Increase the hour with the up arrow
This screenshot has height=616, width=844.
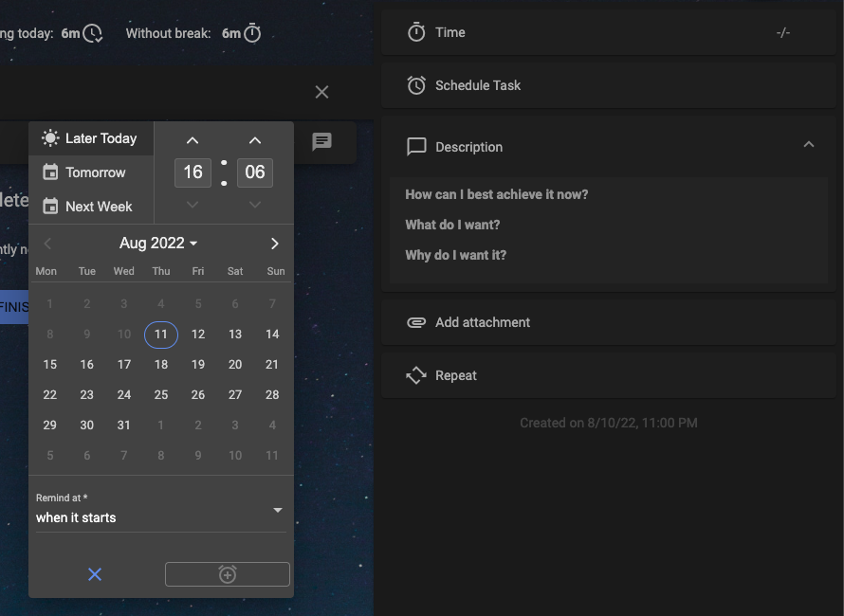pyautogui.click(x=193, y=139)
